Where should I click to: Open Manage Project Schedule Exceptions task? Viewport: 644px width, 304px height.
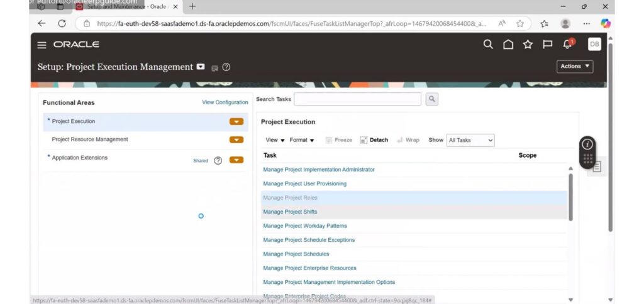tap(309, 239)
